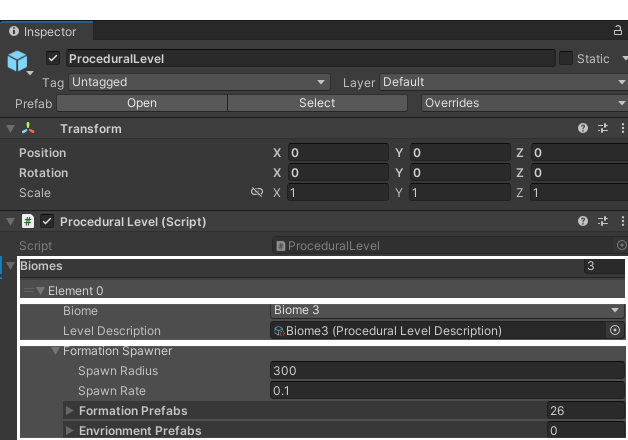Image resolution: width=628 pixels, height=440 pixels.
Task: Click the Transform presets icon
Action: coord(603,129)
